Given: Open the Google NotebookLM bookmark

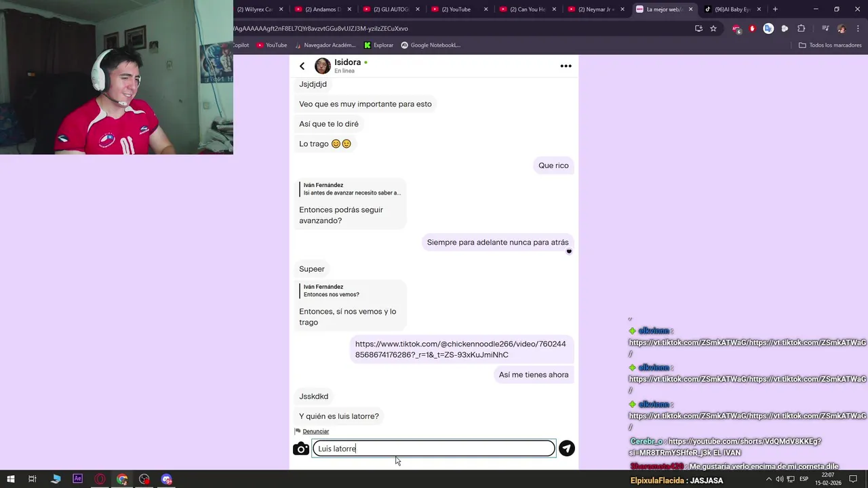Looking at the screenshot, I should pyautogui.click(x=431, y=45).
